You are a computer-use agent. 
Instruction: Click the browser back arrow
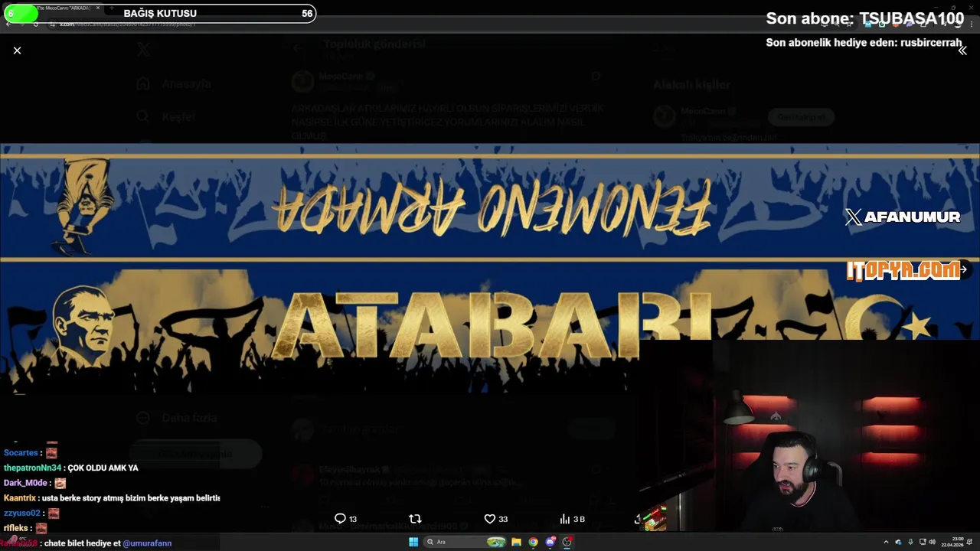coord(8,24)
